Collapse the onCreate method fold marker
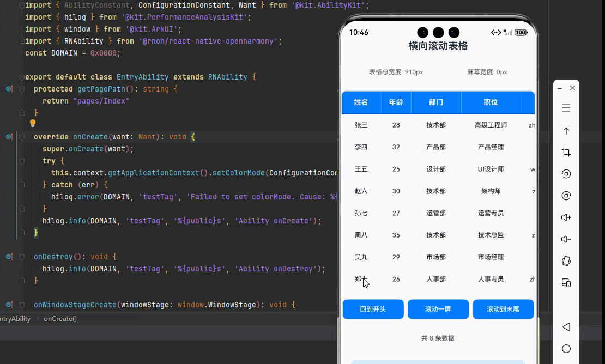This screenshot has width=605, height=364. [x=22, y=136]
